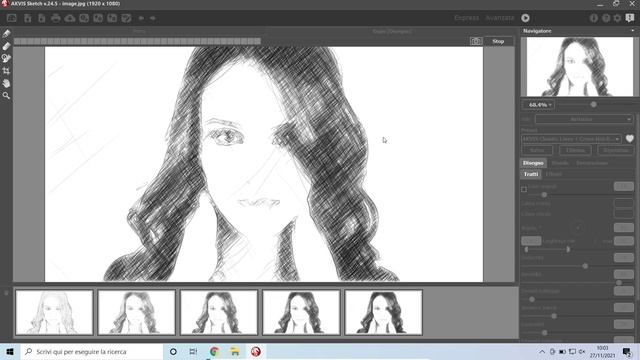Collapse the Navigatore panel arrow
Image resolution: width=640 pixels, height=360 pixels.
coord(633,31)
